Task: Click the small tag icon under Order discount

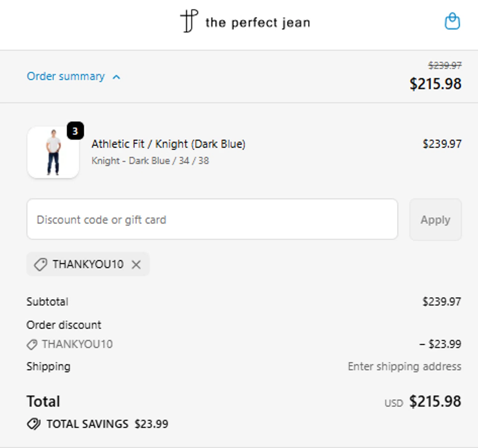Action: (x=32, y=344)
